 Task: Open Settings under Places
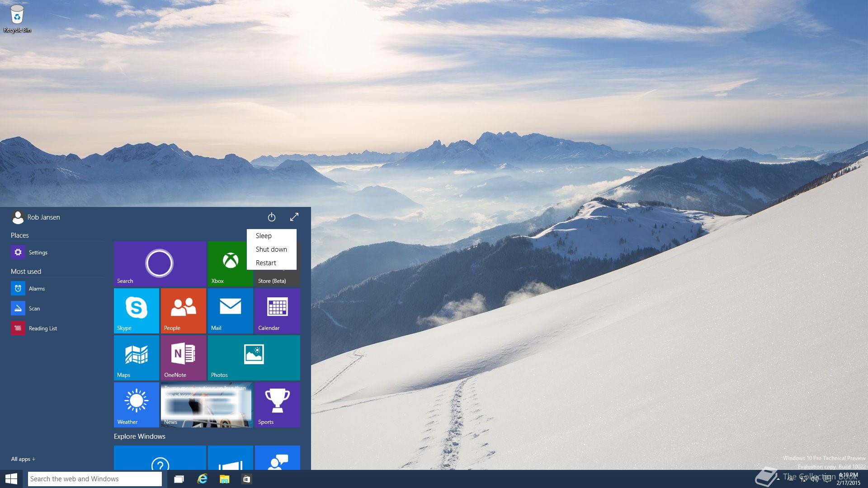[57, 252]
